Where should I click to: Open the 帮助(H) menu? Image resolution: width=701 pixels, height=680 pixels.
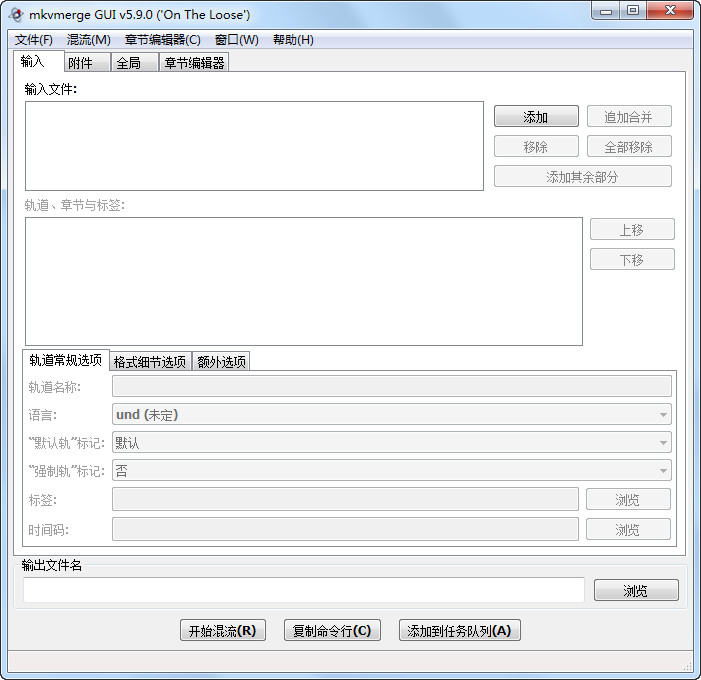tap(293, 40)
